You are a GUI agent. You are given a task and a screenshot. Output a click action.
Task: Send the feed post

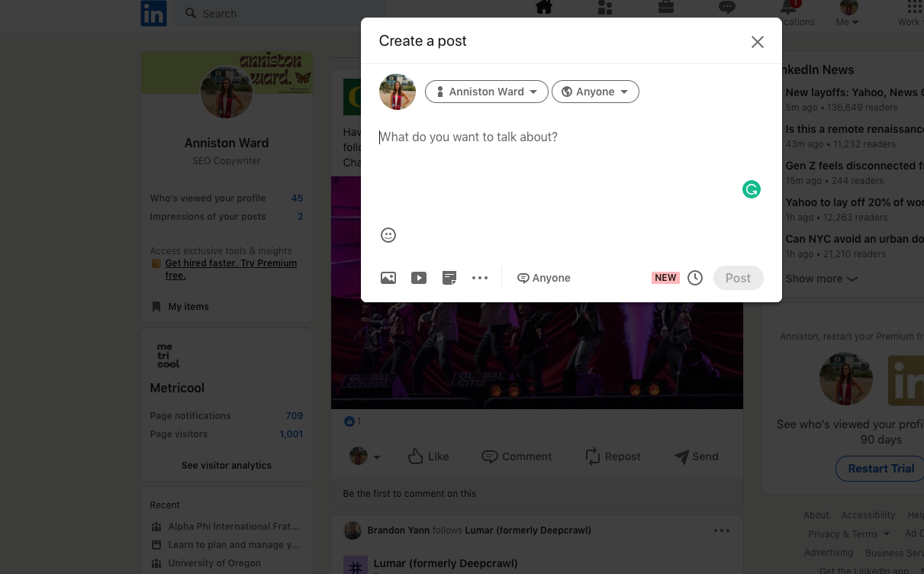[x=697, y=456]
